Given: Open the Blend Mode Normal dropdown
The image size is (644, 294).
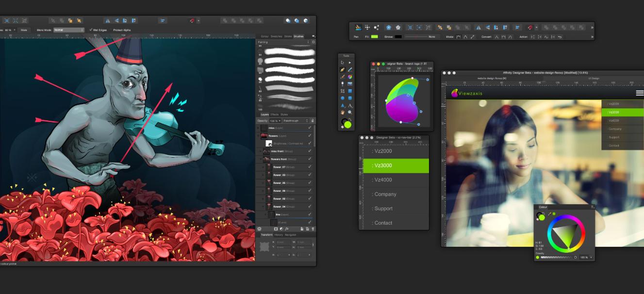Looking at the screenshot, I should coord(68,30).
